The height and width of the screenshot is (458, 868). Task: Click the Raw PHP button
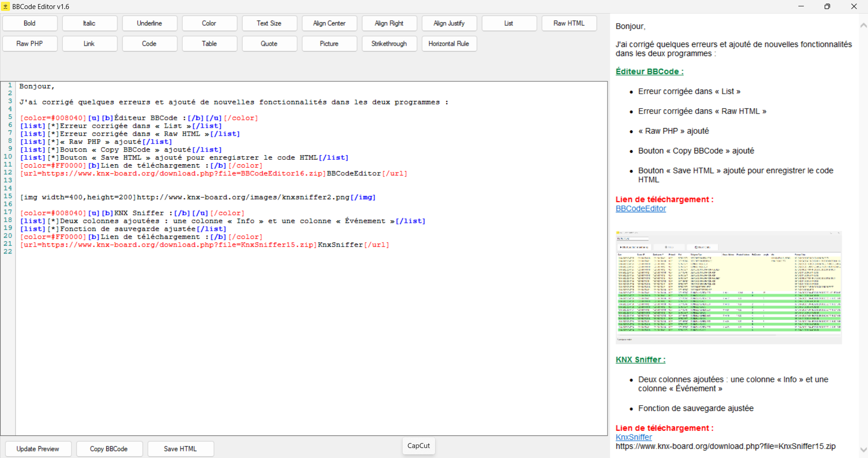(30, 44)
